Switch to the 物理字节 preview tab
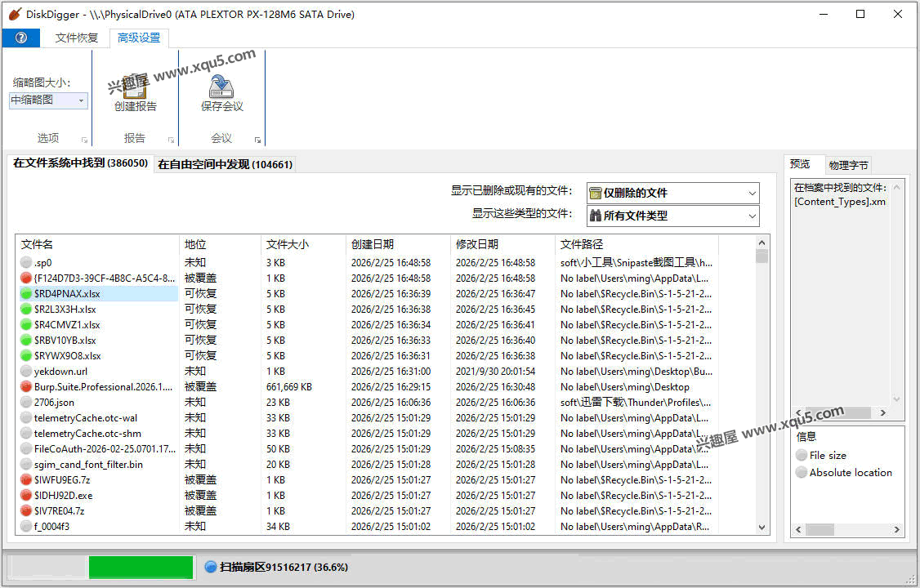Image resolution: width=920 pixels, height=588 pixels. pos(848,165)
